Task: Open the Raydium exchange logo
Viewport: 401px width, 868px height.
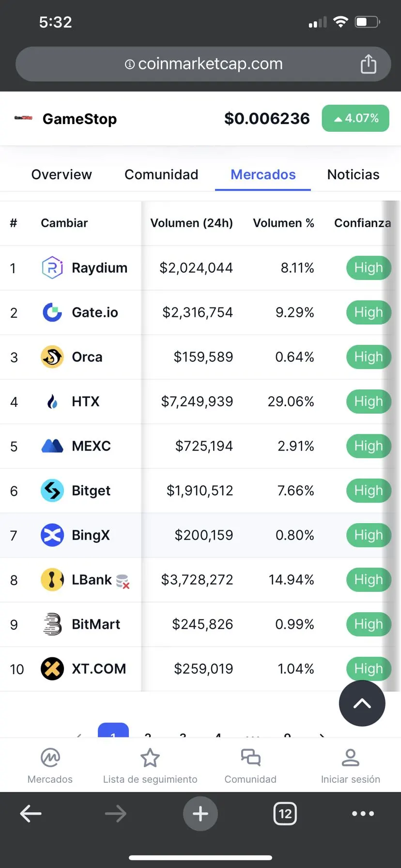Action: [52, 268]
